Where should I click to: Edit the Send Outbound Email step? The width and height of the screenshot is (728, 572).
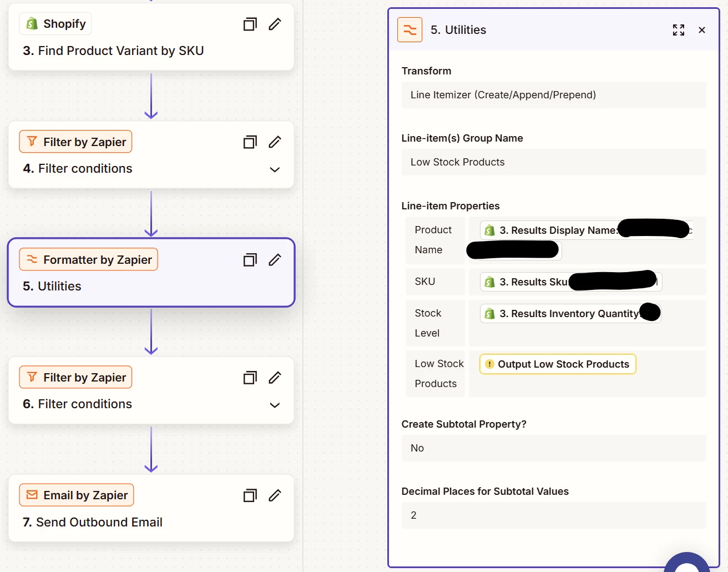pyautogui.click(x=275, y=495)
